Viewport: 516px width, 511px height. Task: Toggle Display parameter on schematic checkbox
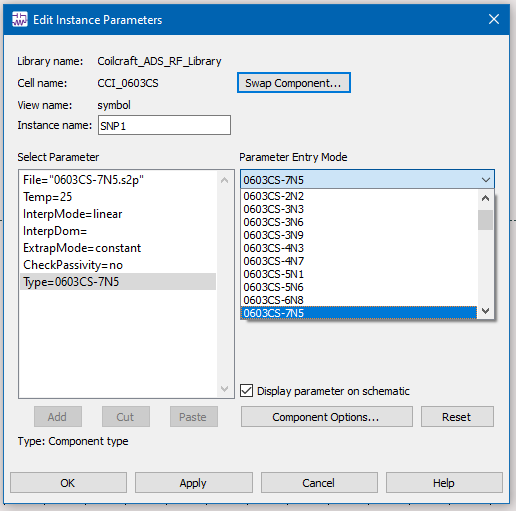point(247,391)
